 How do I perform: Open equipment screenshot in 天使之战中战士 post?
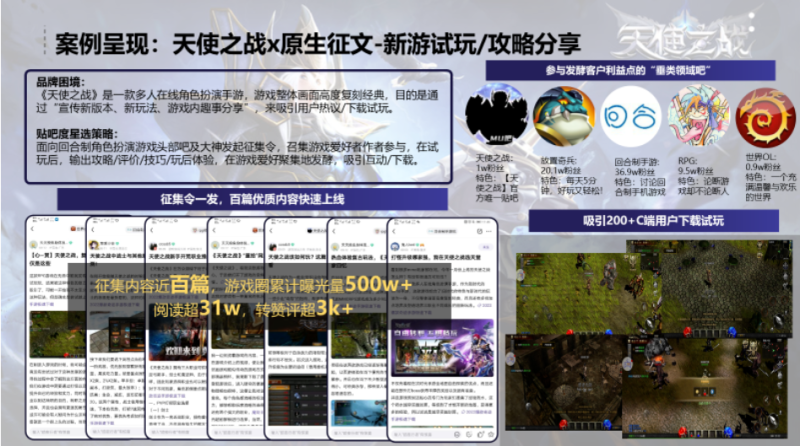tap(117, 332)
